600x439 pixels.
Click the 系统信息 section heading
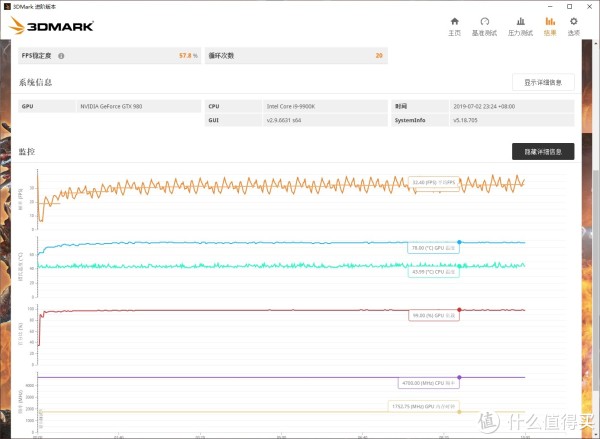(35, 82)
